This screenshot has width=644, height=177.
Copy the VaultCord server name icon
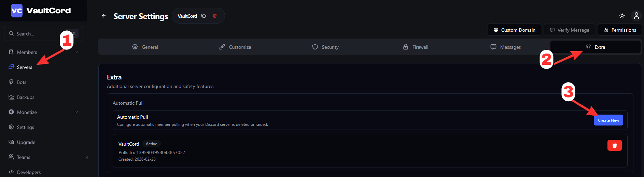click(x=204, y=16)
